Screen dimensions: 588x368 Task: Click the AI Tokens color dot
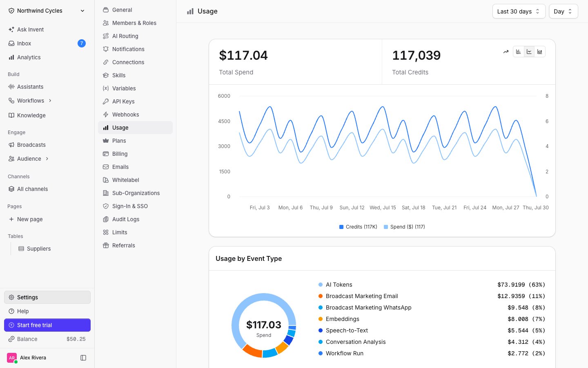click(321, 285)
